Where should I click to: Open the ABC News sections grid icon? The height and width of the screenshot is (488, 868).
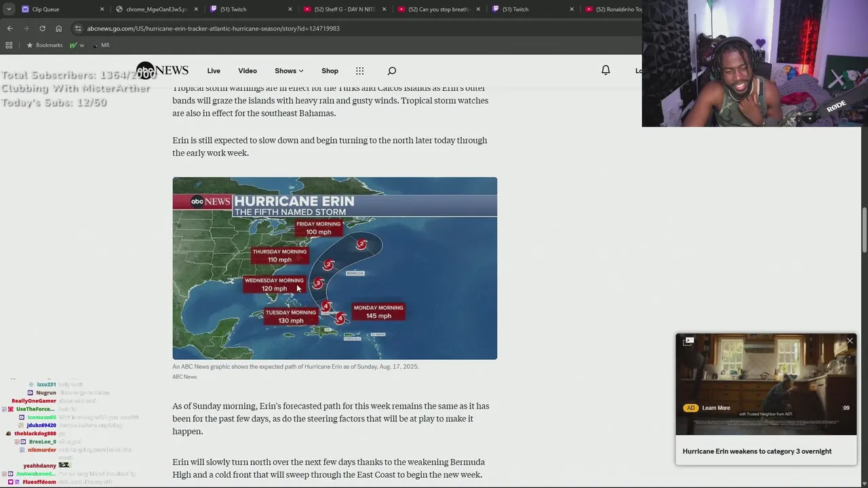[359, 71]
